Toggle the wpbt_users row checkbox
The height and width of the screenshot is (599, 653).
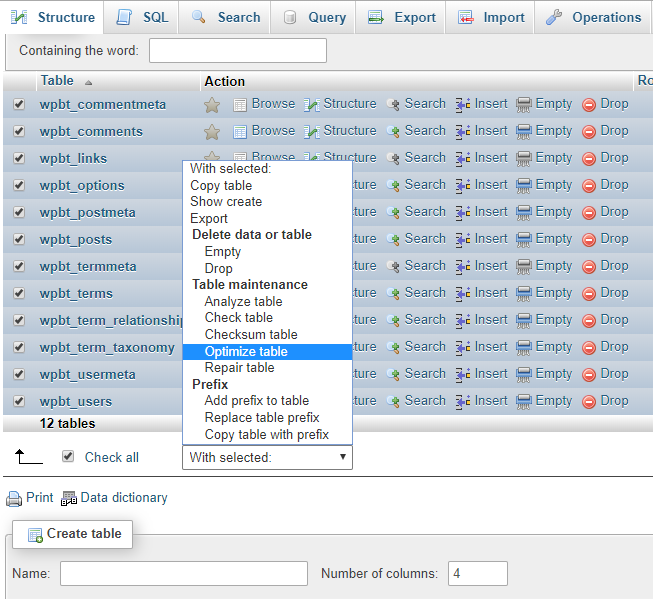point(19,401)
